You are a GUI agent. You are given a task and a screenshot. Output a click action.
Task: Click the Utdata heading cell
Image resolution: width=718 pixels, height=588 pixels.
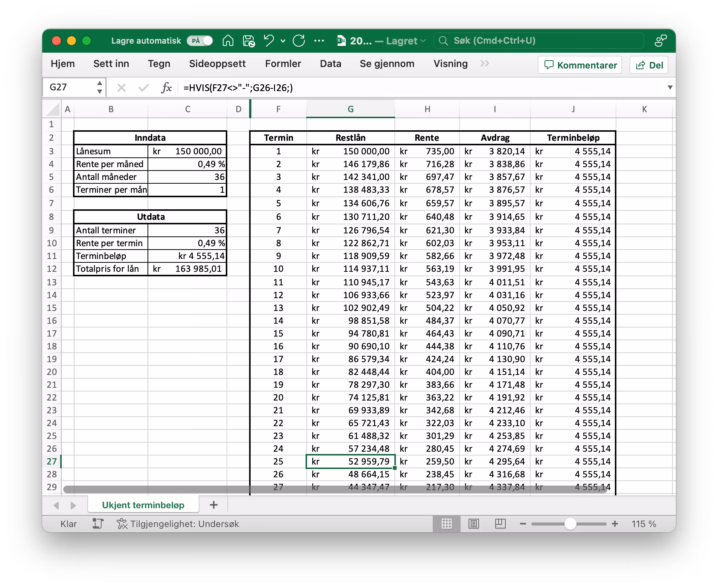(x=150, y=217)
